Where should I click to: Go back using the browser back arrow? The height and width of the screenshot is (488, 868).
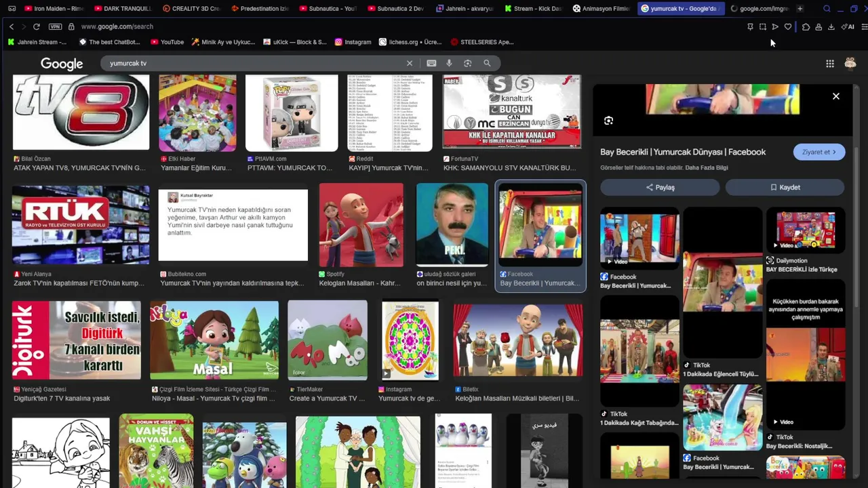[x=12, y=26]
